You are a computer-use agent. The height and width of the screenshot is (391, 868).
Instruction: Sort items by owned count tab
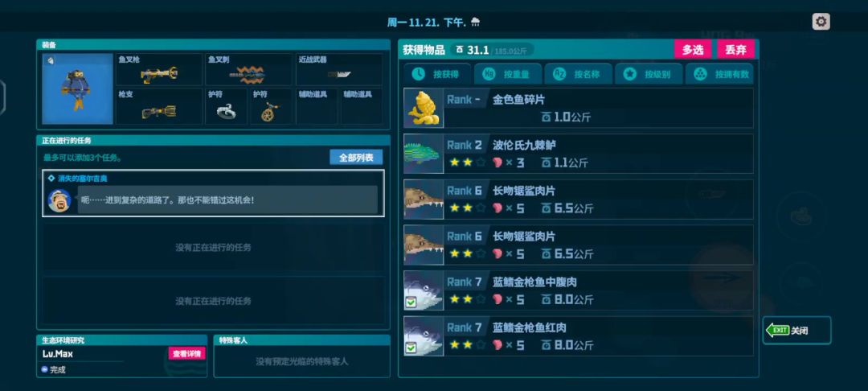pos(719,74)
